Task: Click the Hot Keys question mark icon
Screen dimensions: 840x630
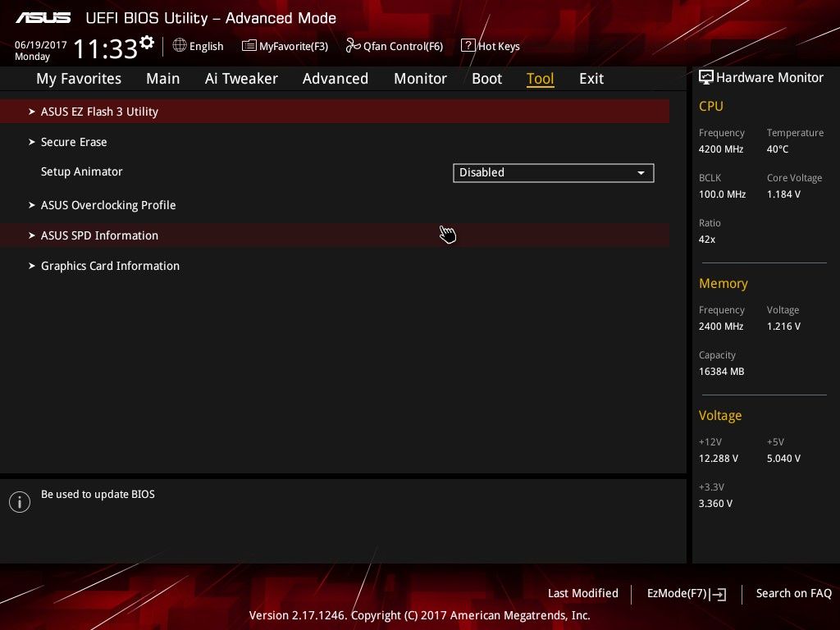Action: click(468, 46)
